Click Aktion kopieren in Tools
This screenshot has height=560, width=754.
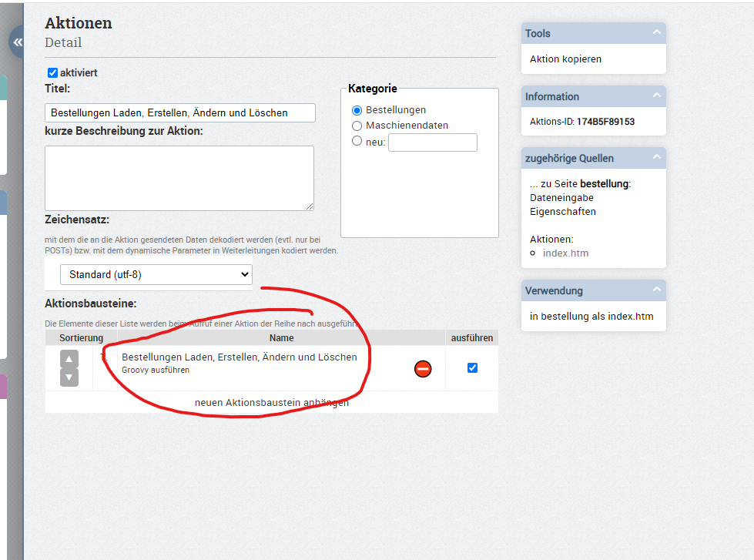pyautogui.click(x=565, y=59)
